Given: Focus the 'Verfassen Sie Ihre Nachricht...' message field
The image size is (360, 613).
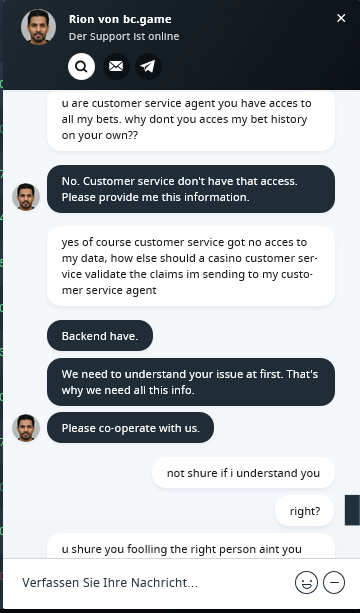Looking at the screenshot, I should pos(152,583).
